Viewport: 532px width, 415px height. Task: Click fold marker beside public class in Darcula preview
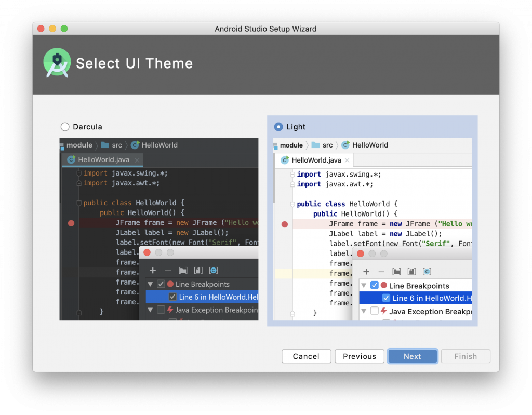79,203
